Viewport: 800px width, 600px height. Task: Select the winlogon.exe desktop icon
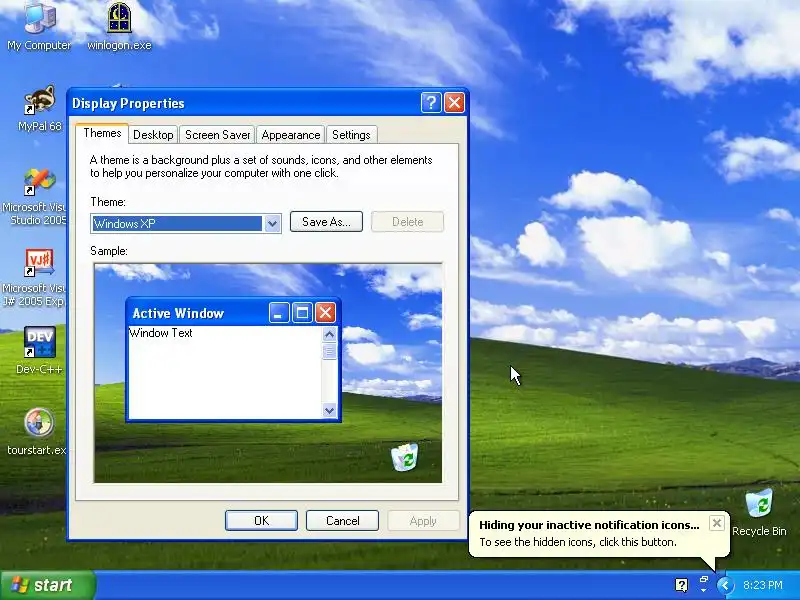[x=119, y=27]
